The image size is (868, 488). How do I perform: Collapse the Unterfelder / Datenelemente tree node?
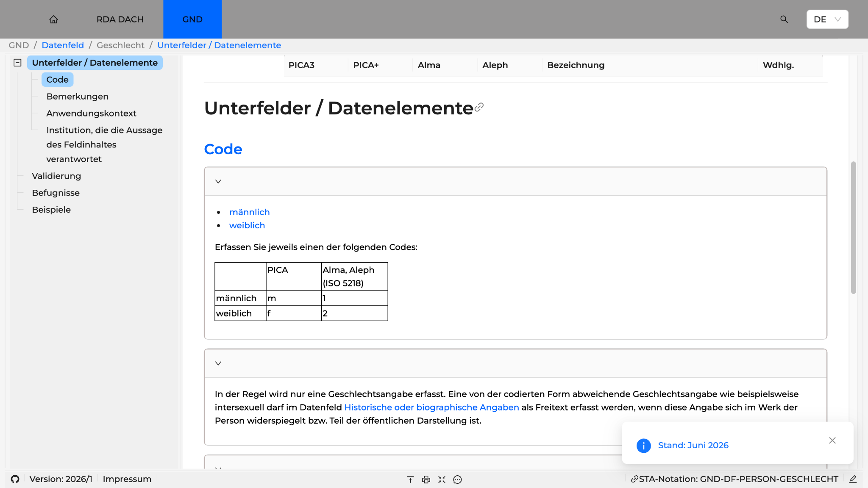[17, 63]
